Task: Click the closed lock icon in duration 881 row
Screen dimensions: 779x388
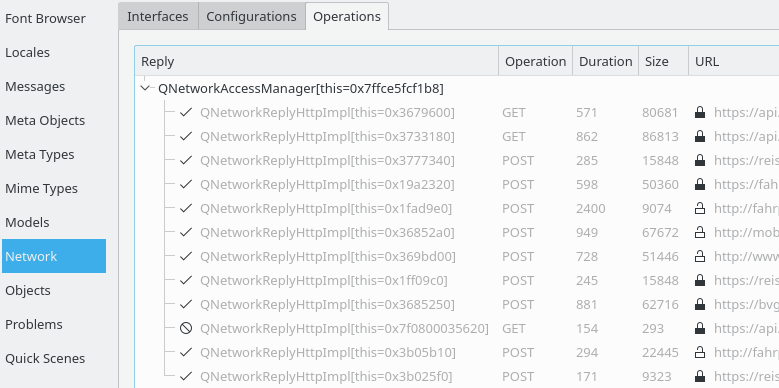Action: tap(700, 304)
